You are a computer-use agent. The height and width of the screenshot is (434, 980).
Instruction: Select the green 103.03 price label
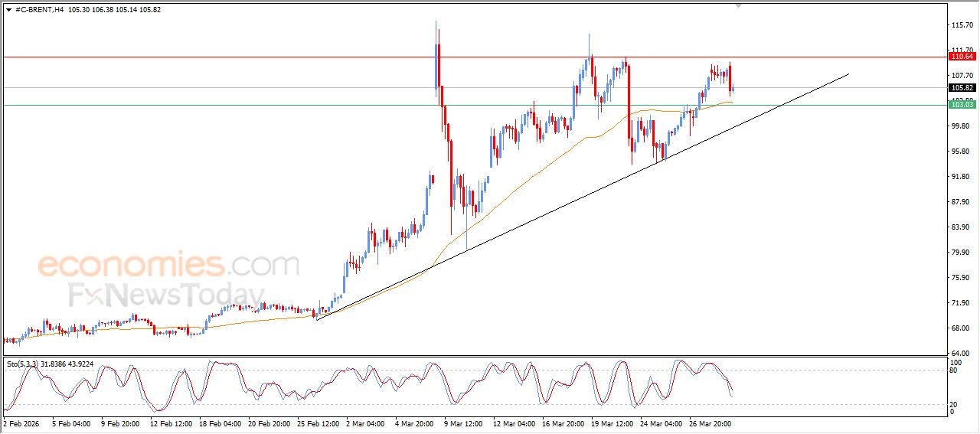(x=962, y=105)
